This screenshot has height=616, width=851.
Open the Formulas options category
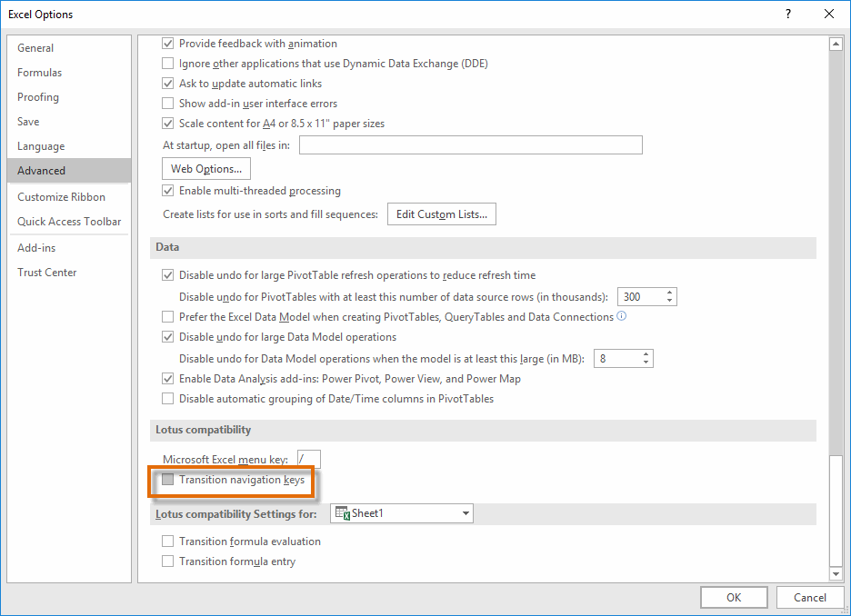[69, 72]
